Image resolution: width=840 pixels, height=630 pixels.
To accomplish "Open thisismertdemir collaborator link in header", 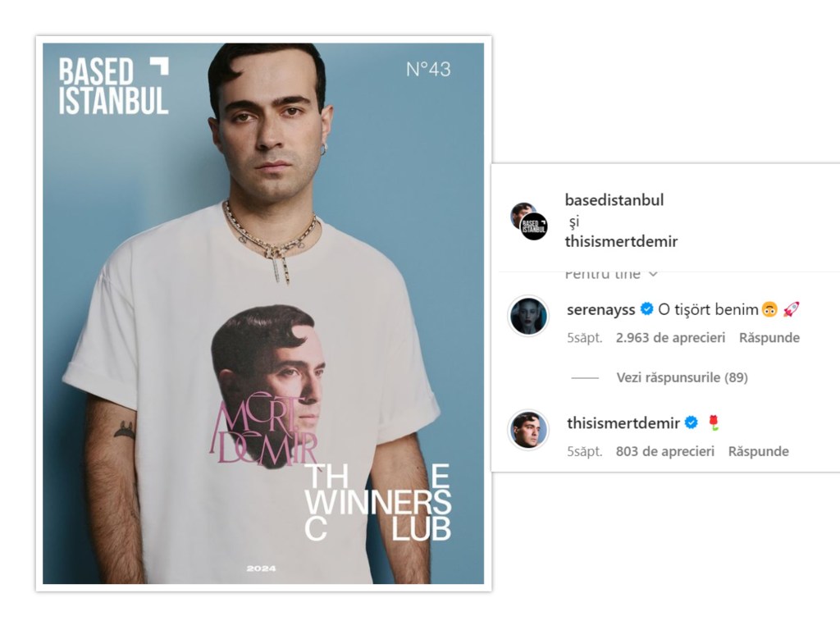I will pyautogui.click(x=621, y=242).
